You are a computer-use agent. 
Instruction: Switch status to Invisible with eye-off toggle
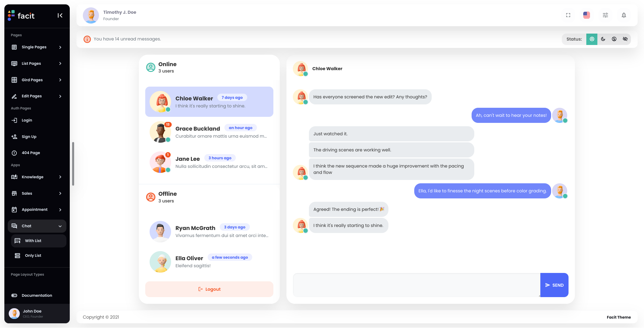click(x=625, y=39)
